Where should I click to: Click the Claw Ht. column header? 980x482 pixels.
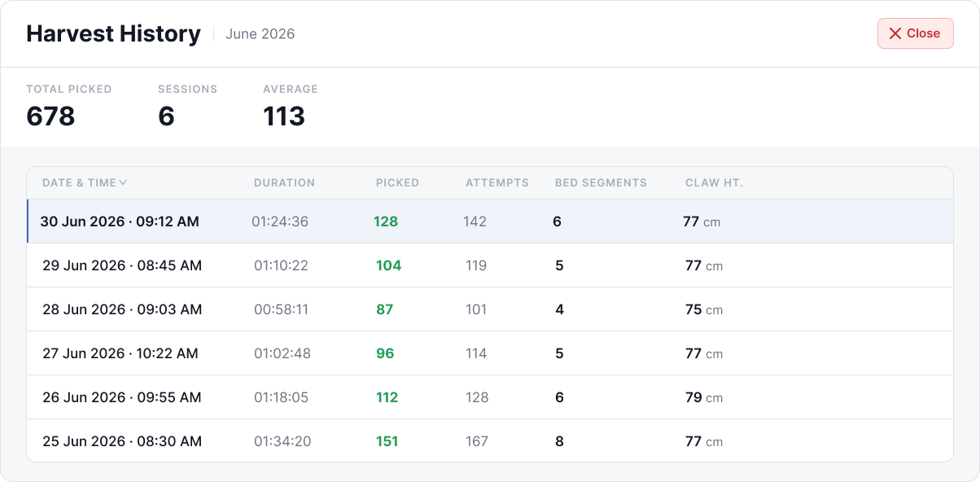tap(714, 182)
